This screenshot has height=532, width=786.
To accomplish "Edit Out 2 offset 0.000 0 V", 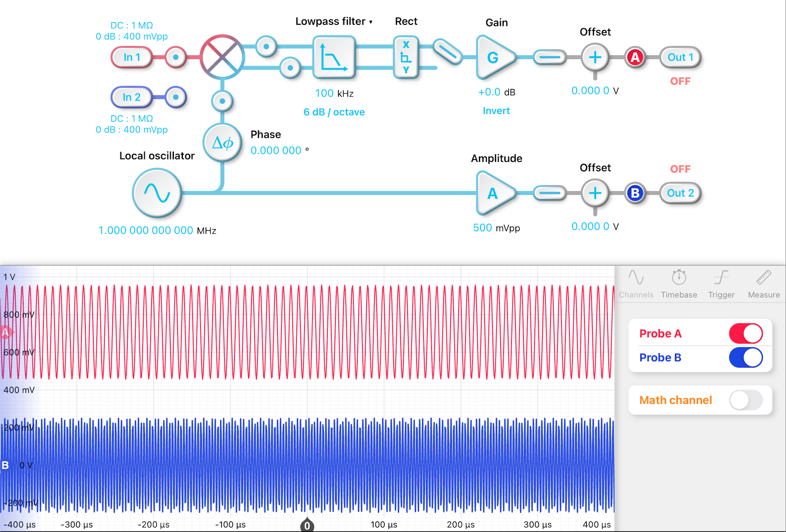I will (x=590, y=226).
